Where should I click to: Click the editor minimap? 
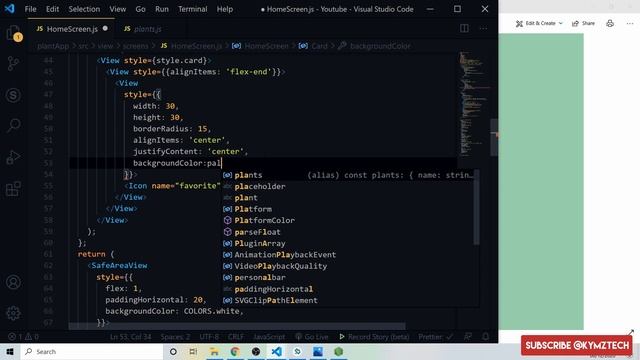point(473,103)
